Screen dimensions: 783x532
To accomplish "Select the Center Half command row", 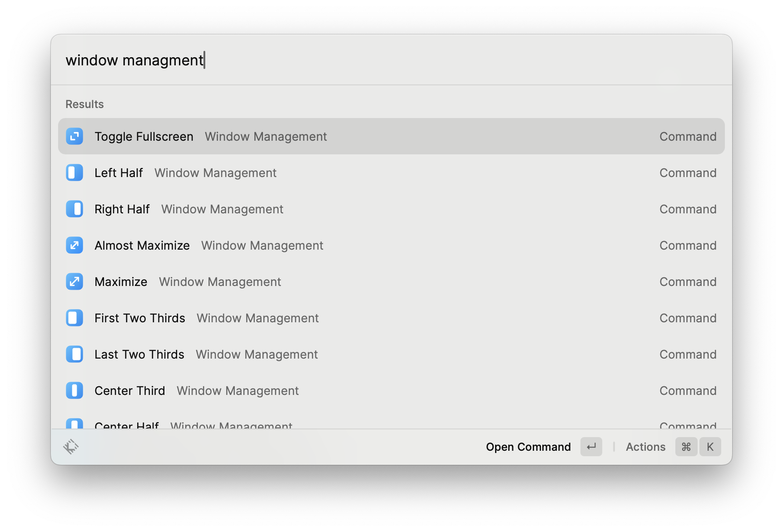I will [391, 424].
